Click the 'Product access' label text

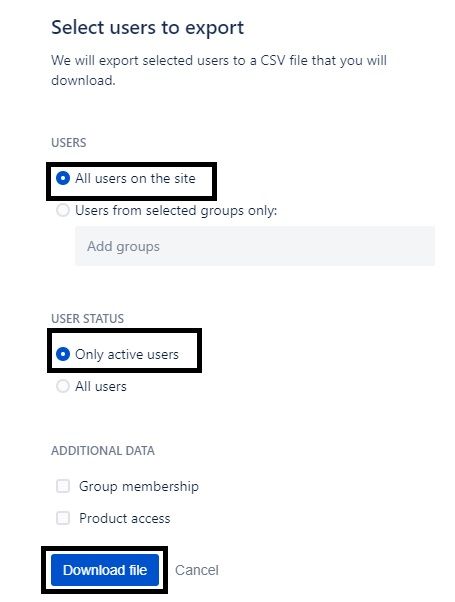tap(124, 518)
